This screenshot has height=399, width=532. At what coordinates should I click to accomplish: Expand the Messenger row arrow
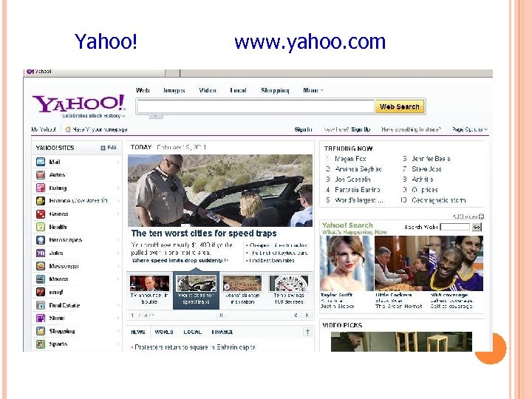(118, 266)
